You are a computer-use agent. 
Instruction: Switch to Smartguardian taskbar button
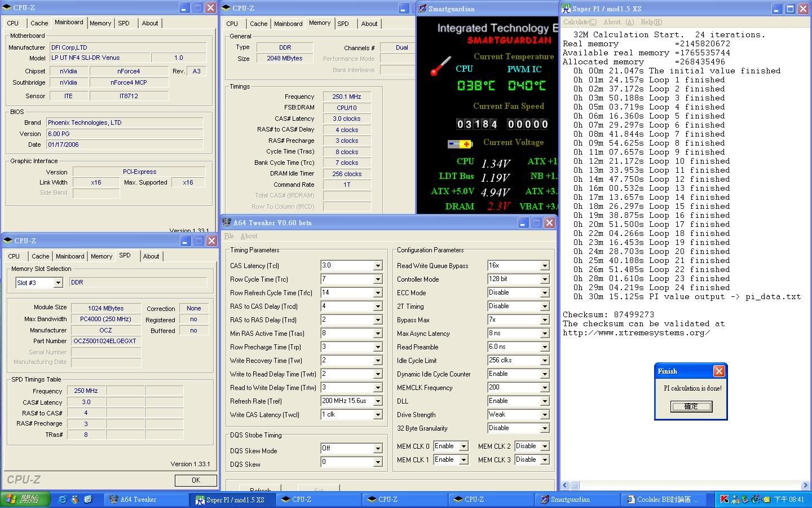tap(577, 500)
